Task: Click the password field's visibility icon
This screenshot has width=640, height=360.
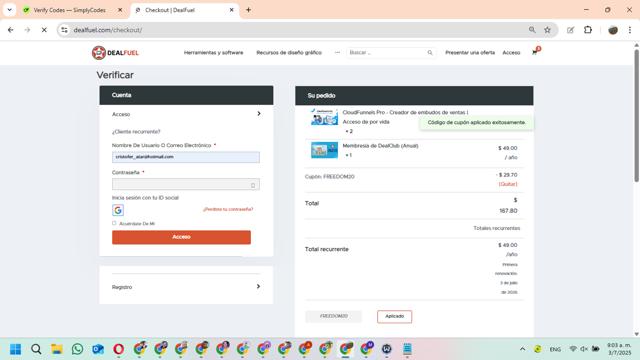Action: point(253,185)
